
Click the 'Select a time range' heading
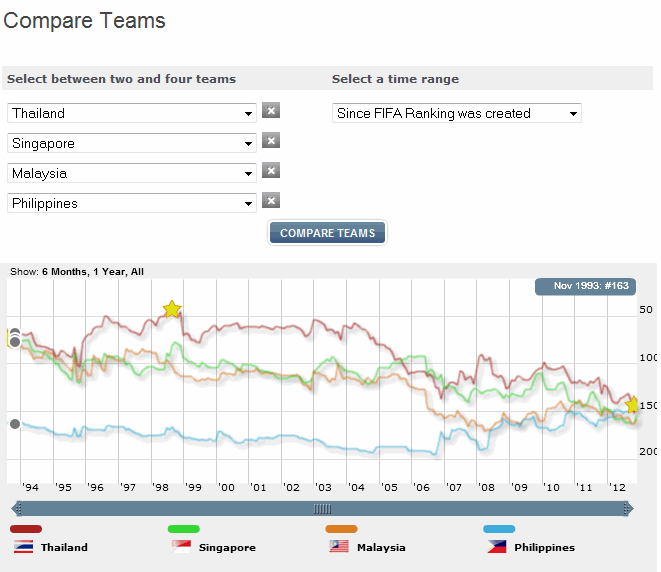point(395,79)
